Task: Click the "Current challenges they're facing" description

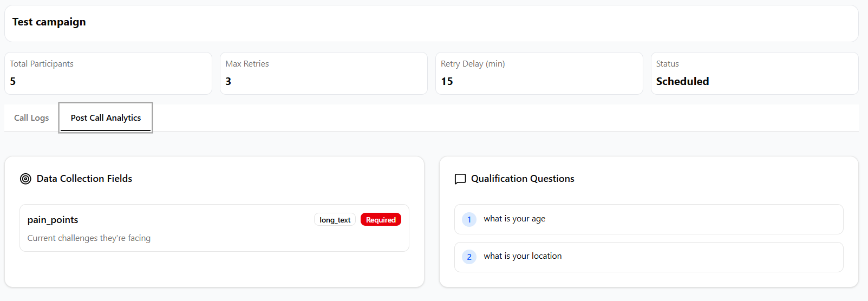Action: click(x=89, y=238)
